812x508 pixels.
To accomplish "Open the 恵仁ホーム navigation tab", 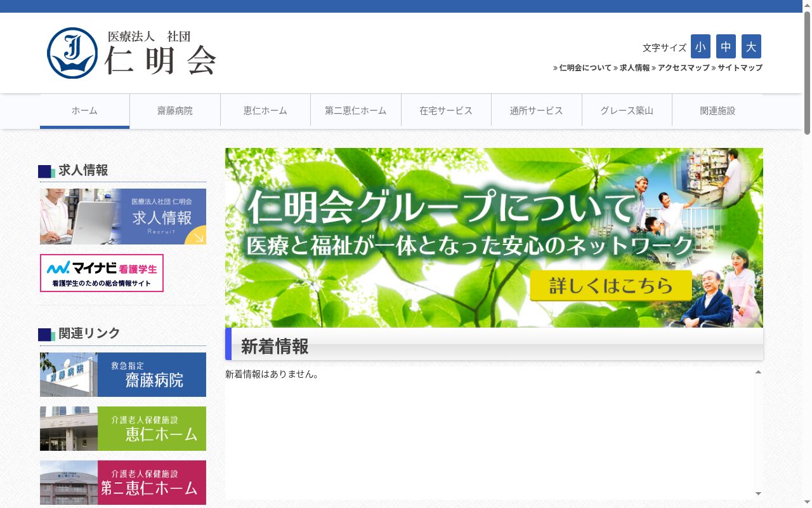I will point(265,111).
